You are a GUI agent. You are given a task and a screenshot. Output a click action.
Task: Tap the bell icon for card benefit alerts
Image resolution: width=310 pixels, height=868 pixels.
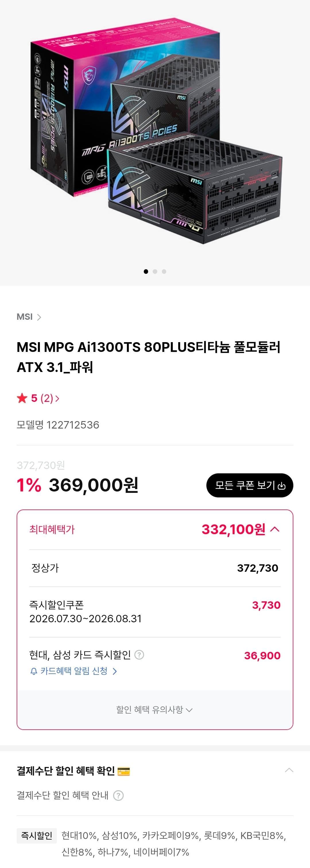click(x=34, y=671)
